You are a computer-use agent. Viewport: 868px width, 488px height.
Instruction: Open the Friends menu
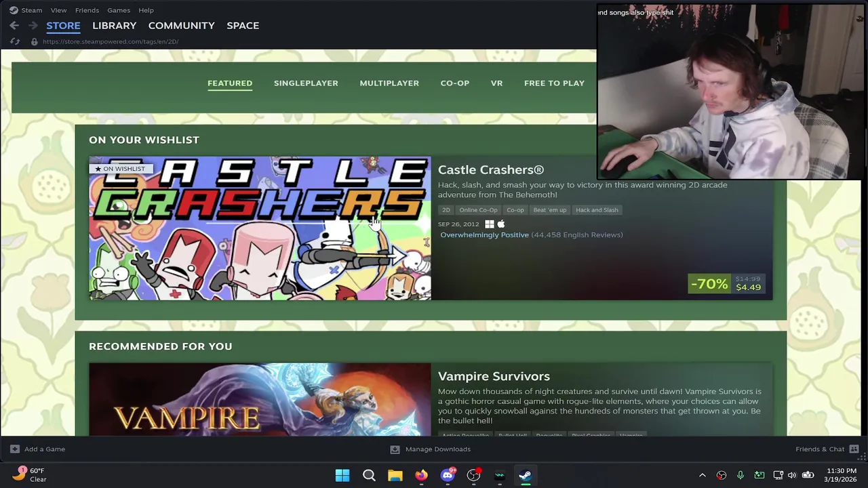(x=87, y=10)
